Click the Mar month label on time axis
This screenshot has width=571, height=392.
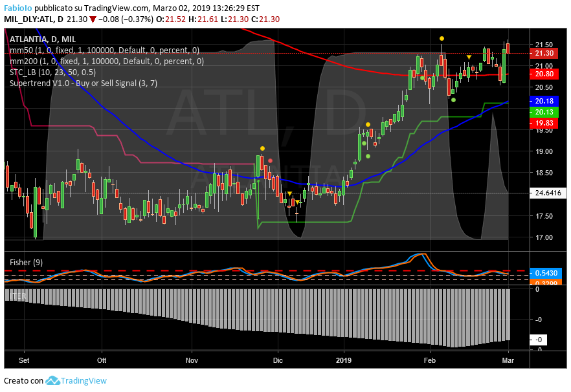point(508,360)
